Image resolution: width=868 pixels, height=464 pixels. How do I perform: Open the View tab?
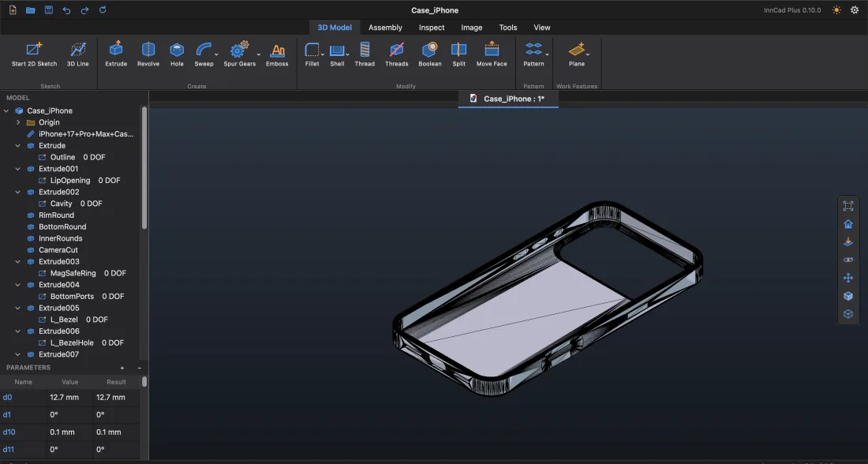click(542, 27)
